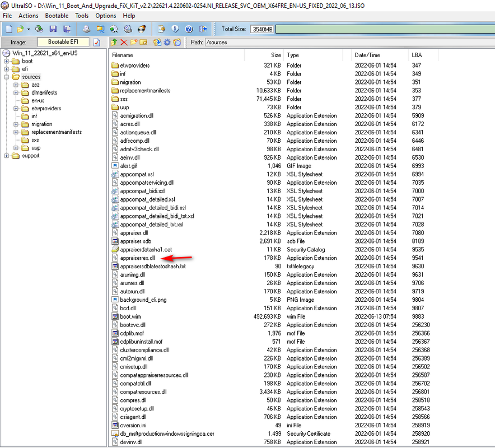Select compatresources.dll in the file list

point(143,392)
